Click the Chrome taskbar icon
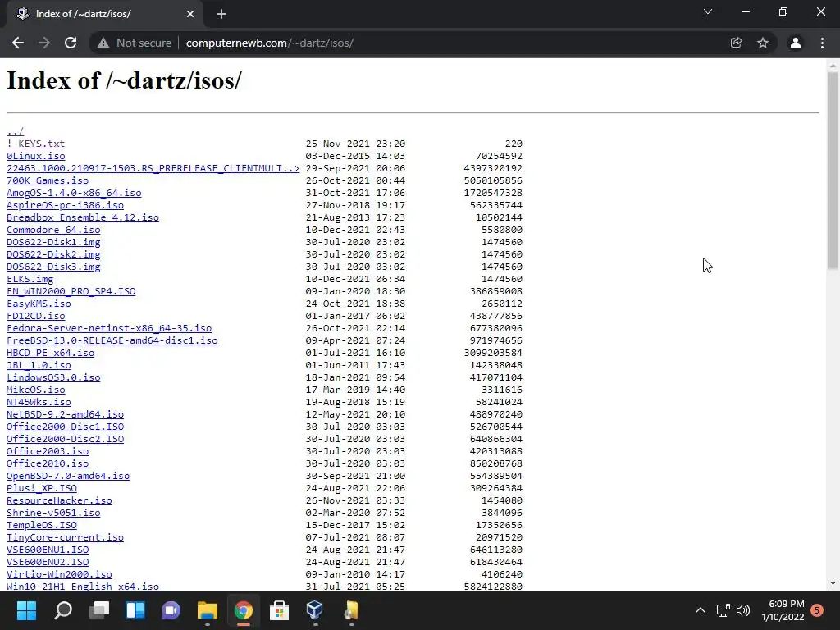The height and width of the screenshot is (630, 840). pyautogui.click(x=243, y=610)
